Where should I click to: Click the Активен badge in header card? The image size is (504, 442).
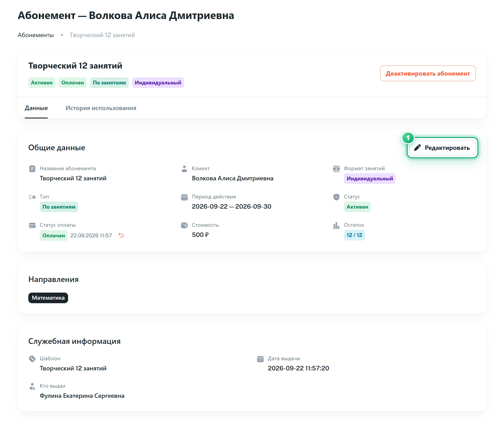pos(42,83)
